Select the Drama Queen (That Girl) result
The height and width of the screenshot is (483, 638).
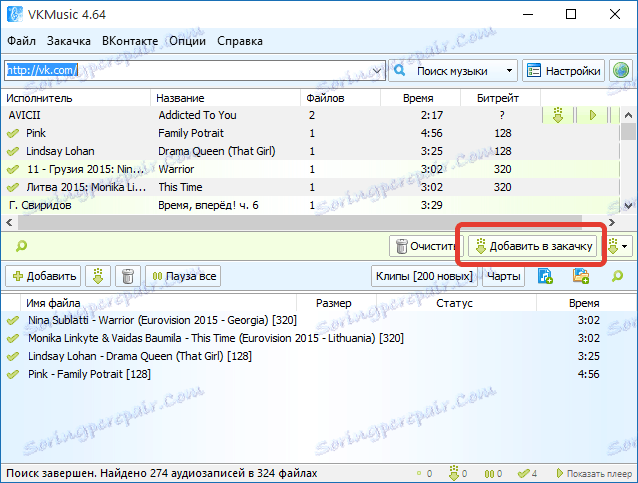point(310,151)
